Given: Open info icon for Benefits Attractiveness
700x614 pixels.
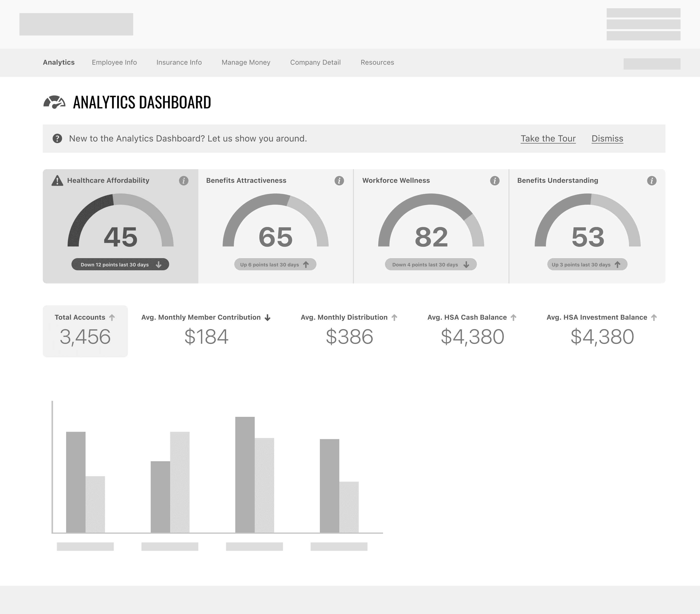Looking at the screenshot, I should [339, 180].
